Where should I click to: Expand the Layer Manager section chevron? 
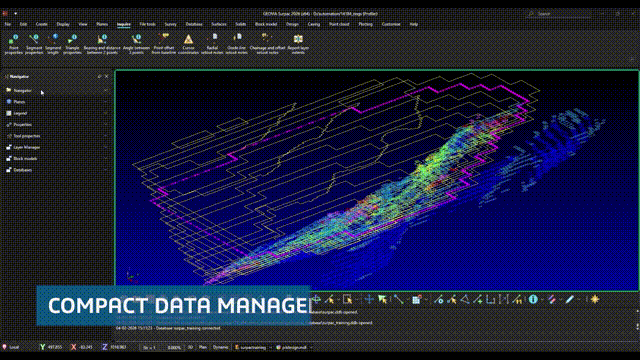click(105, 147)
